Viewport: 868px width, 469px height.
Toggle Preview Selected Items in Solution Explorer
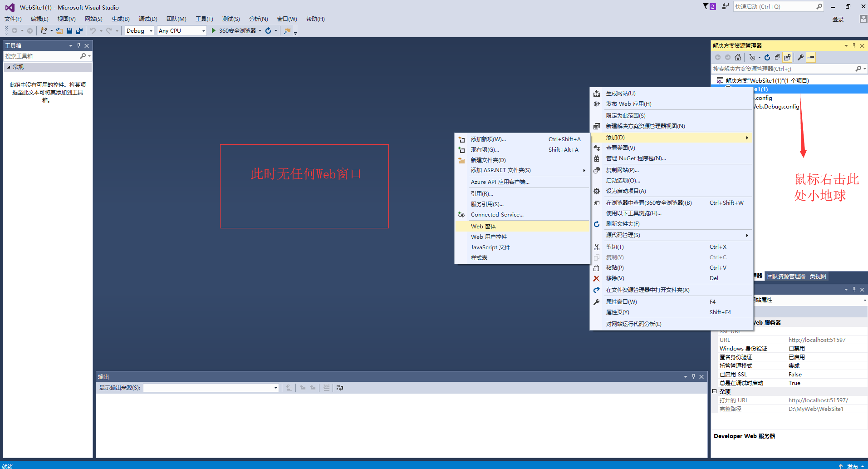(811, 57)
